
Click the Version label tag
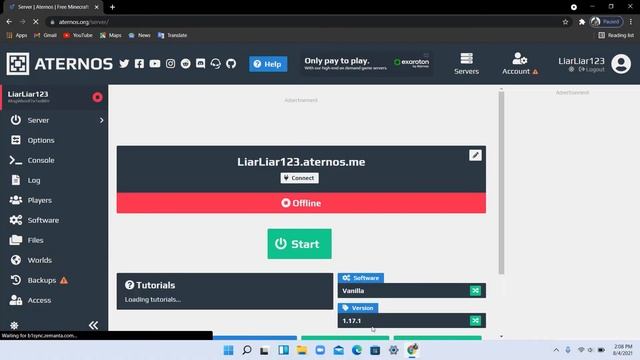358,308
